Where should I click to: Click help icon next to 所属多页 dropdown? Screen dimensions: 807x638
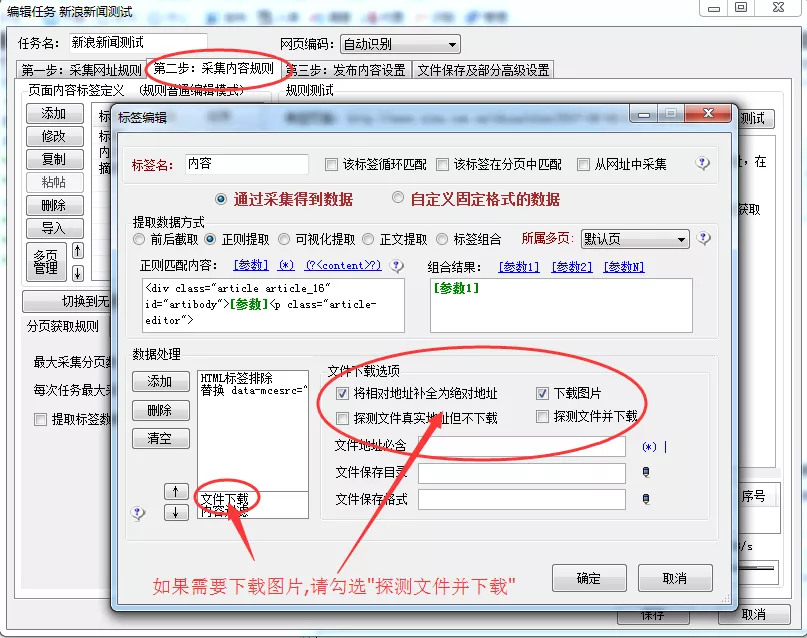point(703,239)
